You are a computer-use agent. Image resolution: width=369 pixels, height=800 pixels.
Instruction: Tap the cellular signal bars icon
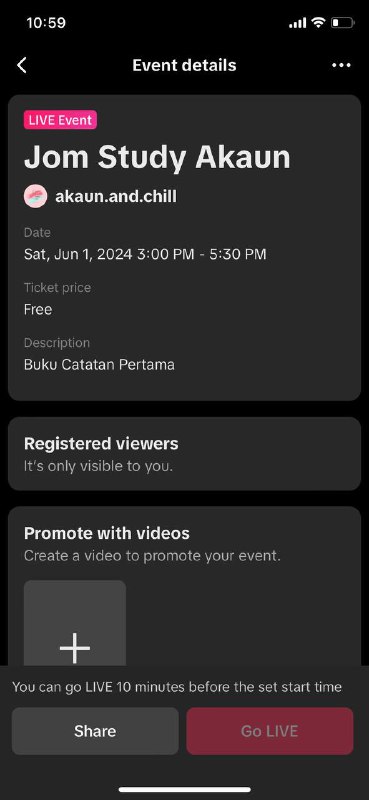[298, 23]
